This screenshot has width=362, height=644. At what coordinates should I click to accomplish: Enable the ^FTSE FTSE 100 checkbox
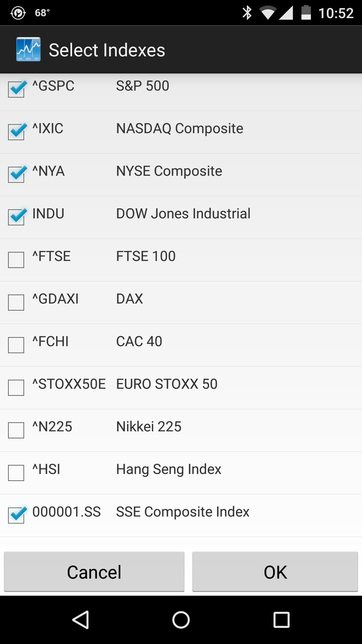point(16,260)
